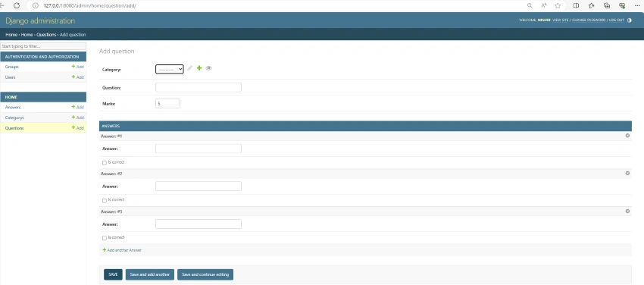Image resolution: width=644 pixels, height=285 pixels.
Task: Click the Django administration title
Action: click(40, 20)
